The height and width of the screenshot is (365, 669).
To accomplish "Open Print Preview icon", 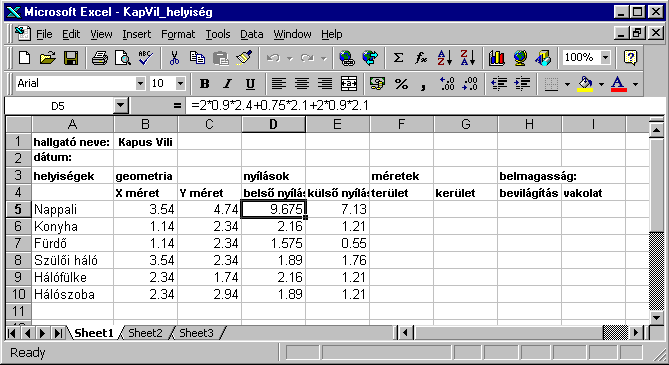I will [122, 58].
